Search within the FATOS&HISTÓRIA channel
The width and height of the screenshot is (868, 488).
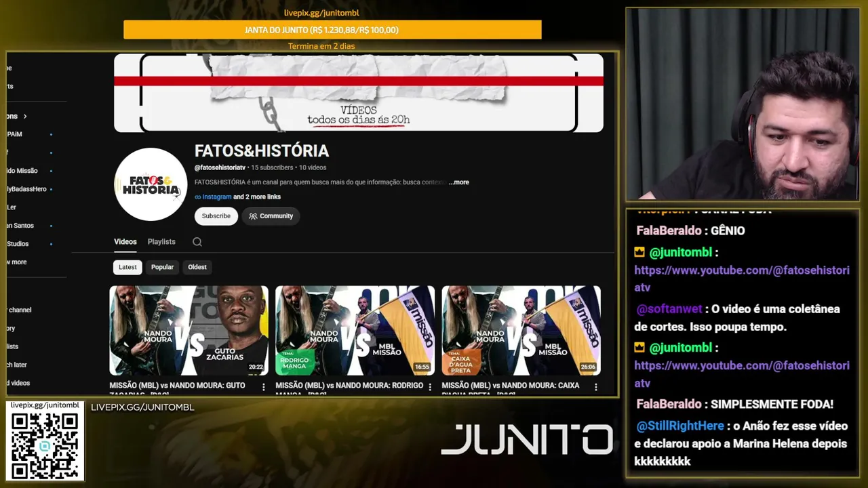click(197, 242)
